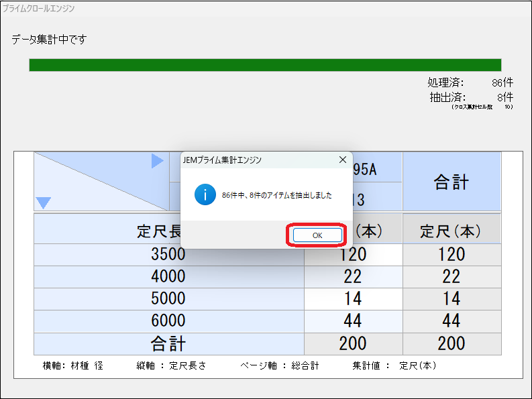Click the green progress bar
This screenshot has height=399, width=532.
[265, 65]
